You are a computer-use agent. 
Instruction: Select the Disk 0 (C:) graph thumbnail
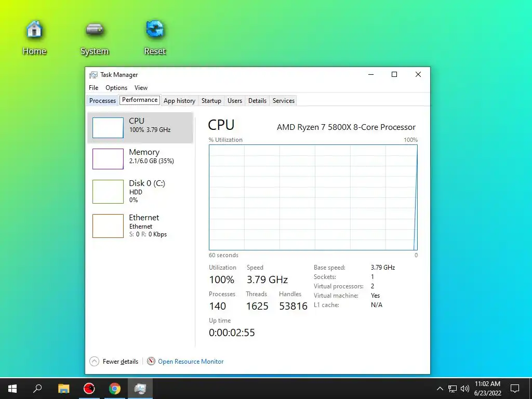click(108, 192)
